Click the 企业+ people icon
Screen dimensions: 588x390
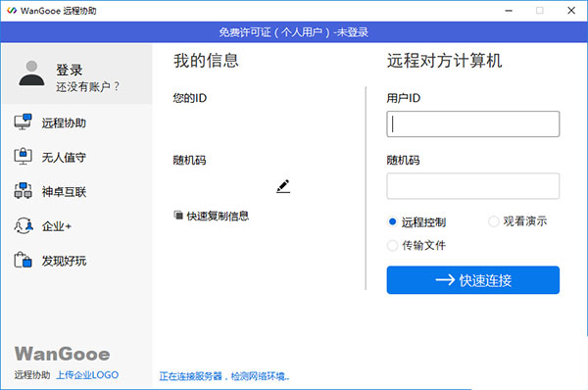click(24, 225)
